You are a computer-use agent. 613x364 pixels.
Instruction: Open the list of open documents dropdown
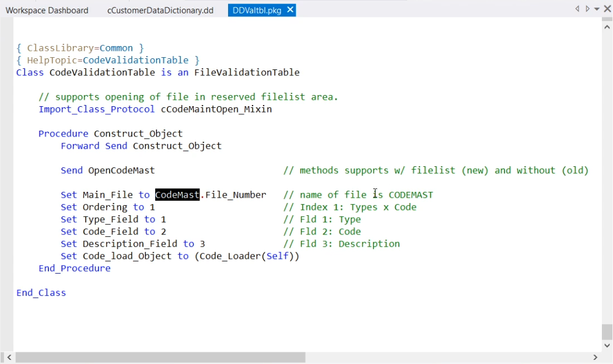click(x=597, y=9)
